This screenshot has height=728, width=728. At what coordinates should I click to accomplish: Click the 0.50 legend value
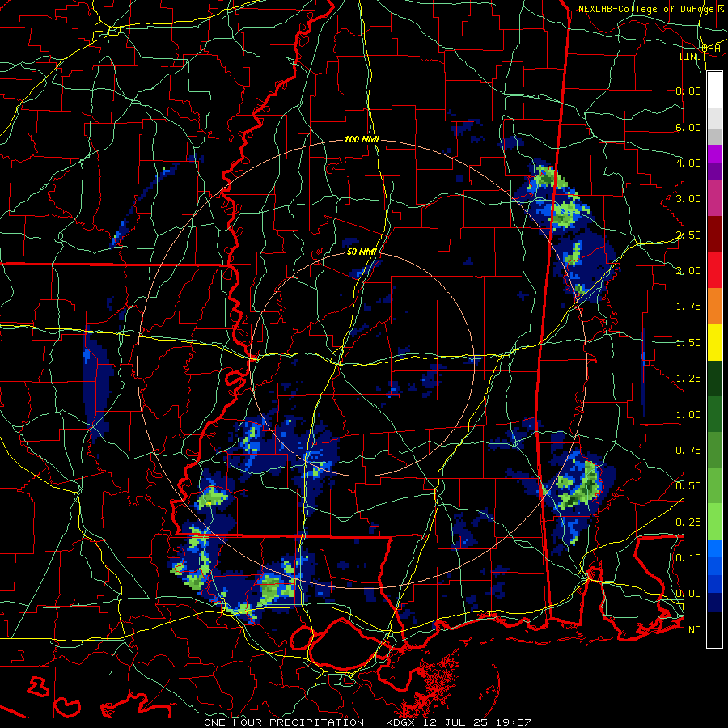688,486
